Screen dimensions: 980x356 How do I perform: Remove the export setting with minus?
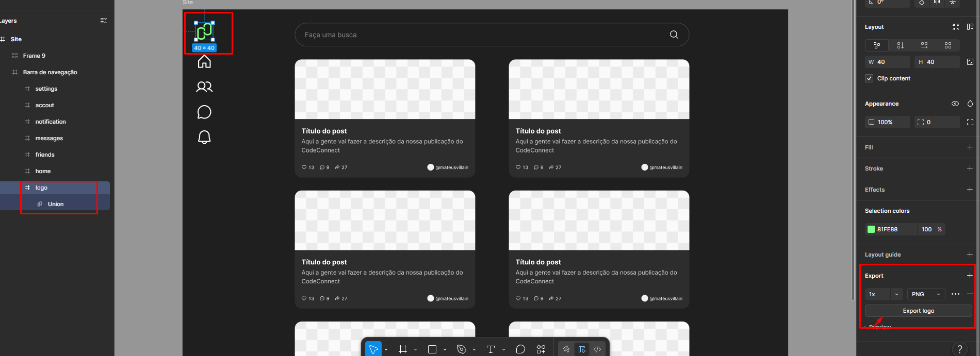coord(970,294)
